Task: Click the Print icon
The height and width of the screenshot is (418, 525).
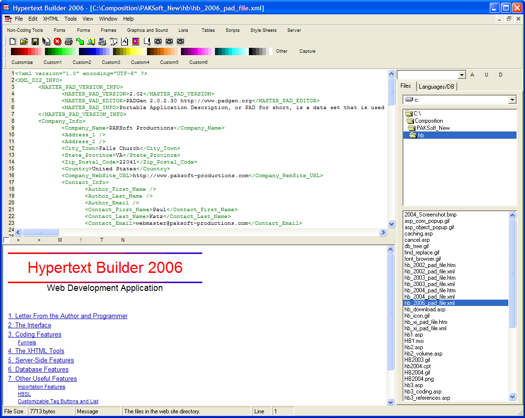Action: point(69,41)
